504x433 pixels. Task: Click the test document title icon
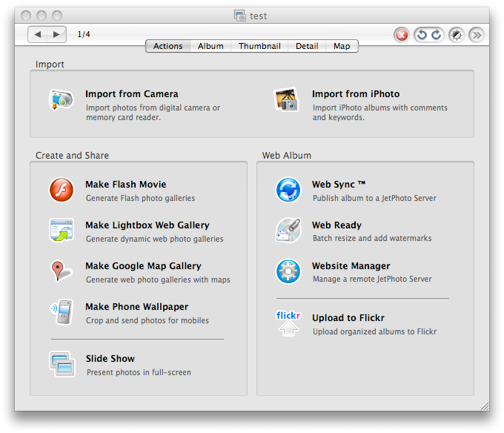click(x=240, y=16)
